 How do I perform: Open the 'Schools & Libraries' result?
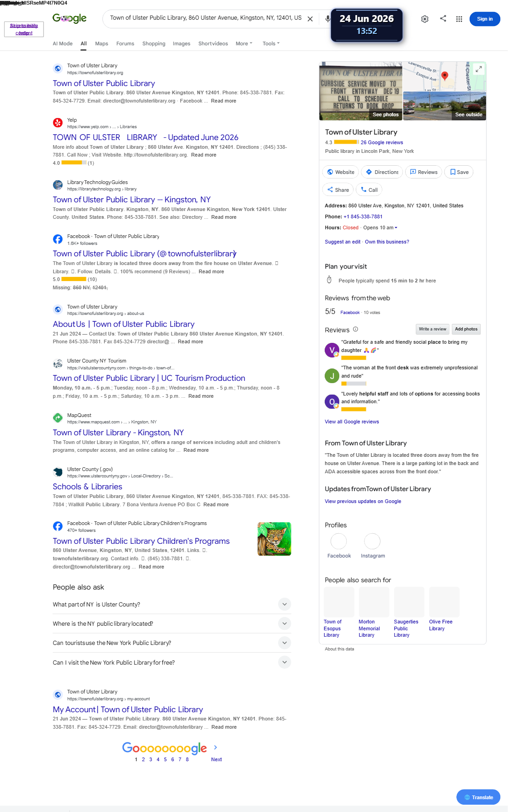(87, 487)
